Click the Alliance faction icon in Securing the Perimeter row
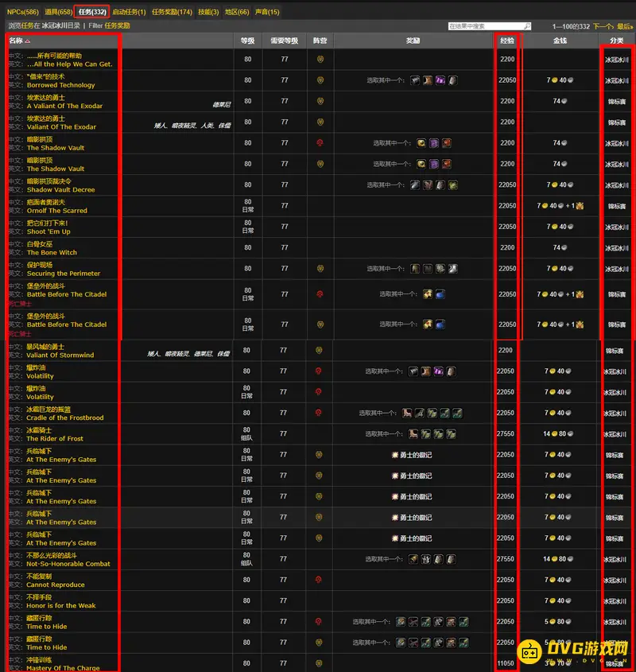 pyautogui.click(x=320, y=269)
